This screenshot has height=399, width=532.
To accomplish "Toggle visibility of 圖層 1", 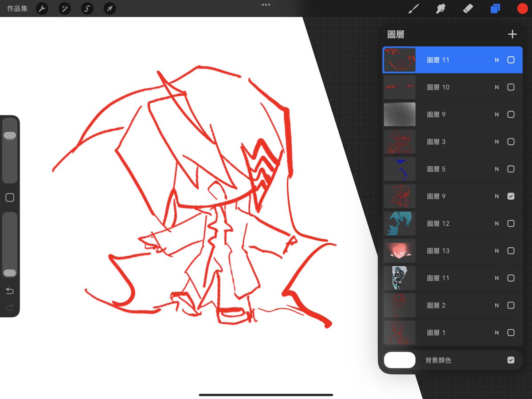I will click(x=511, y=332).
